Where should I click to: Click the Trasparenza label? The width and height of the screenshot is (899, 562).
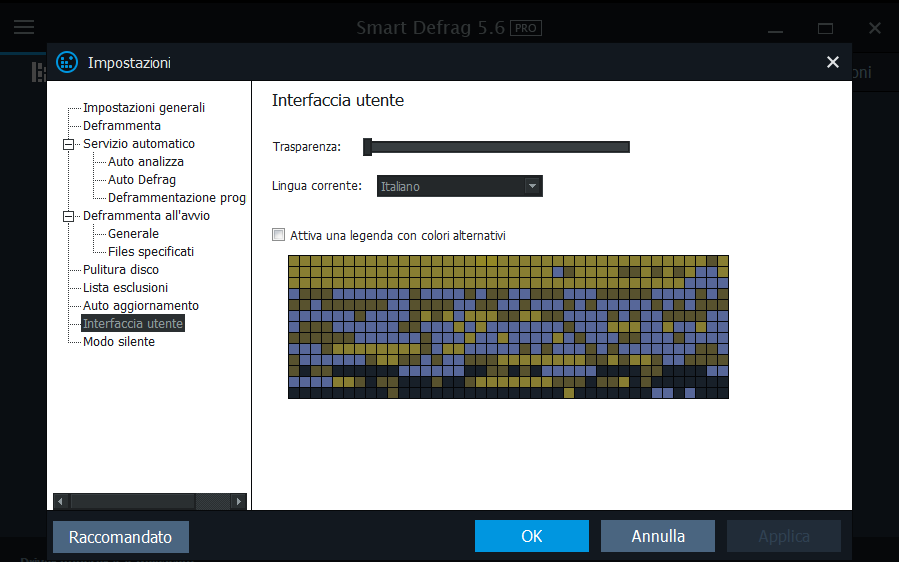click(x=307, y=147)
